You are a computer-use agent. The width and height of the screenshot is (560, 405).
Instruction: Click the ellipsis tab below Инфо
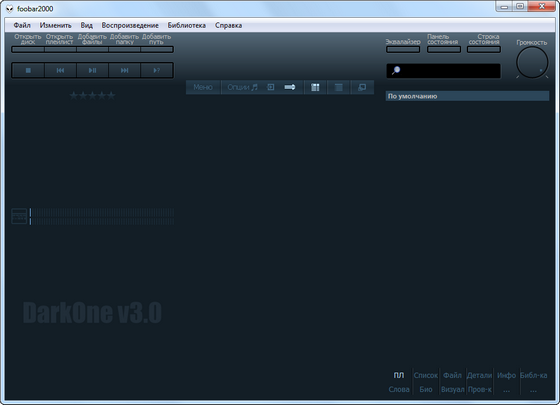click(x=506, y=390)
